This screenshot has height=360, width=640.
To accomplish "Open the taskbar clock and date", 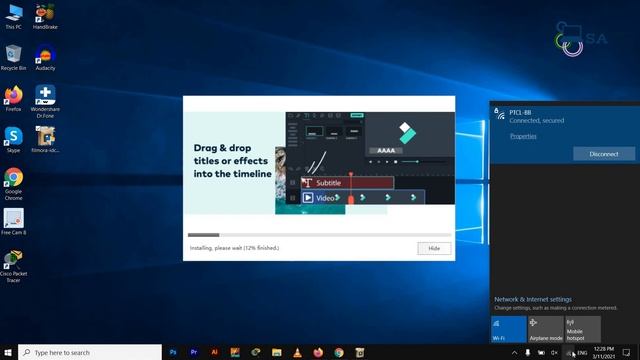I will [604, 353].
